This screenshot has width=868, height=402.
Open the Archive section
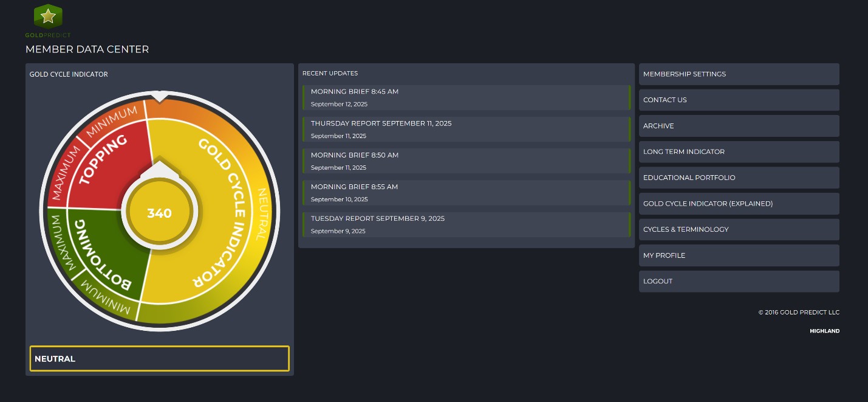739,126
